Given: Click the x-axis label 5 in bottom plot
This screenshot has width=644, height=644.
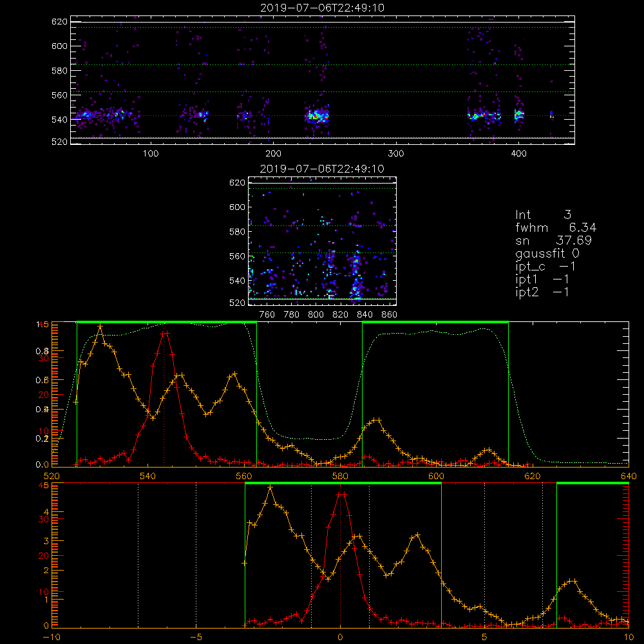Looking at the screenshot, I should click(x=485, y=638).
